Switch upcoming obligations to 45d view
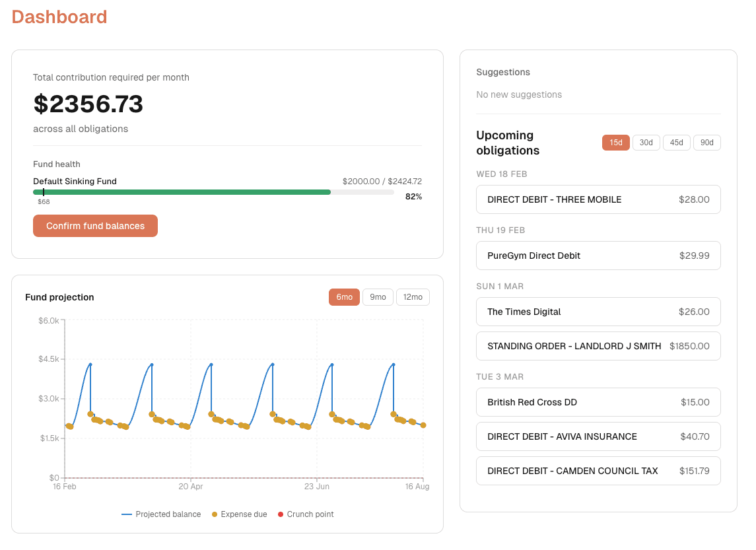The image size is (756, 550). tap(676, 142)
